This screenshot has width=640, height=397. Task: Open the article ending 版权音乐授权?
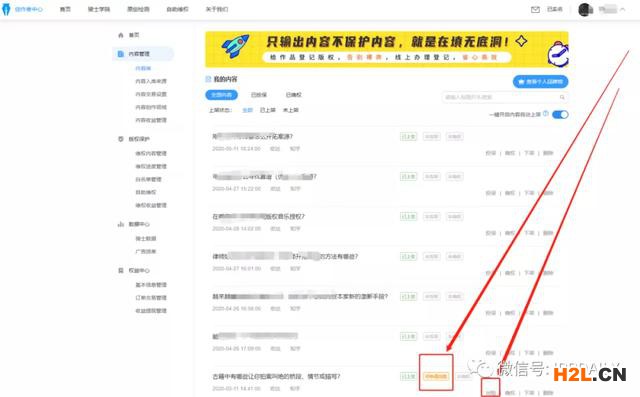tap(258, 217)
